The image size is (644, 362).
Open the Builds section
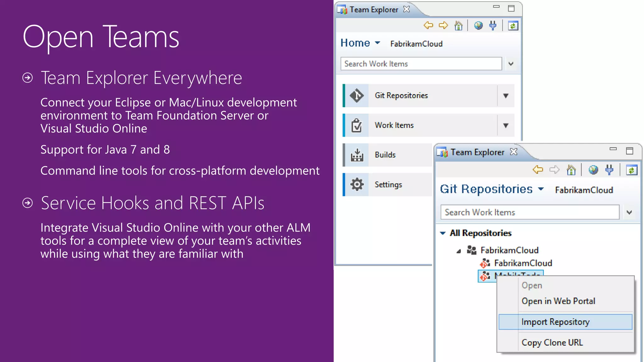point(385,155)
